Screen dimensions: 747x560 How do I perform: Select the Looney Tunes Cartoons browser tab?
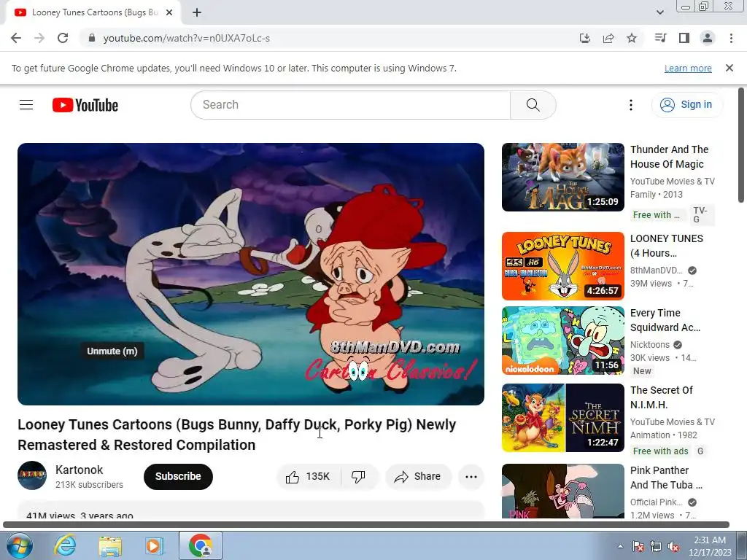pos(94,13)
